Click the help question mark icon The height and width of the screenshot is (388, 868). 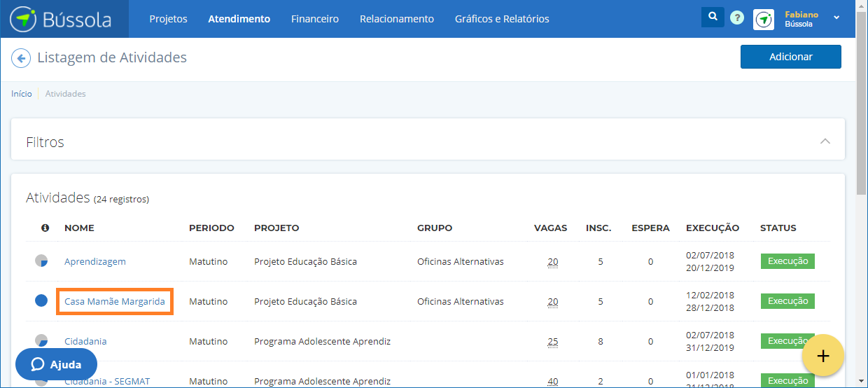[737, 18]
